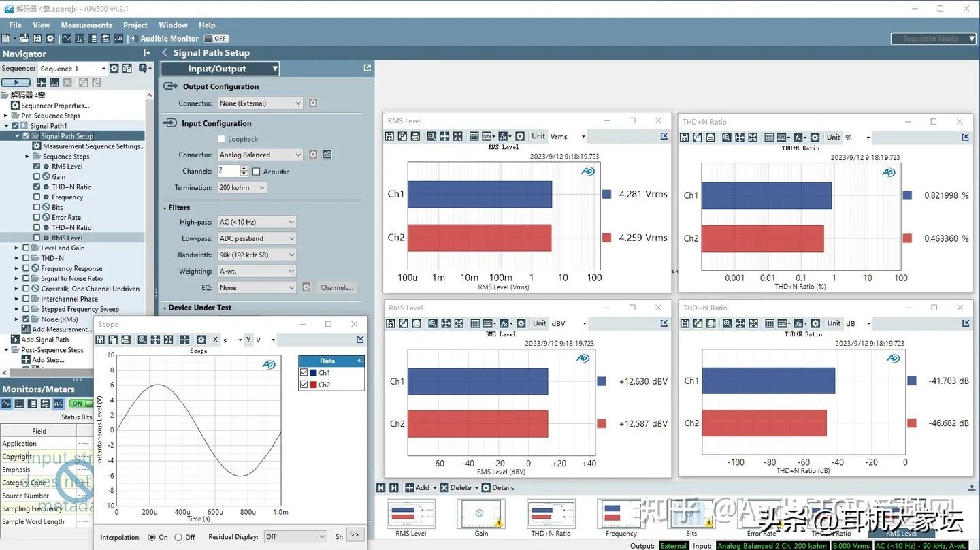Open the Termination 200 kohm dropdown
The width and height of the screenshot is (980, 550).
pos(242,188)
